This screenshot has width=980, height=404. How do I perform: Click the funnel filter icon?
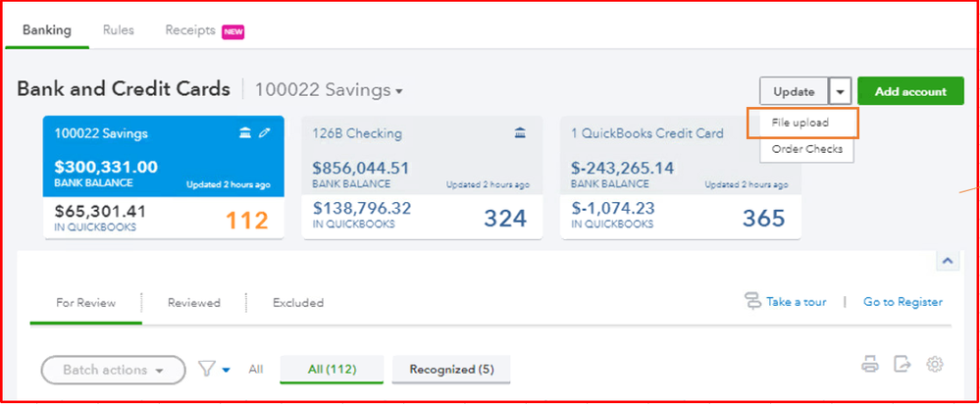click(x=207, y=370)
